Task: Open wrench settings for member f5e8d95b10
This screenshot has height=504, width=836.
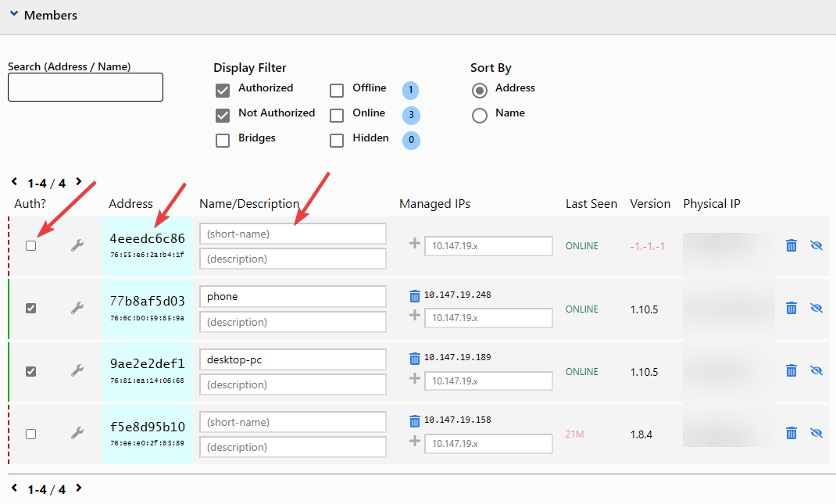Action: click(77, 432)
